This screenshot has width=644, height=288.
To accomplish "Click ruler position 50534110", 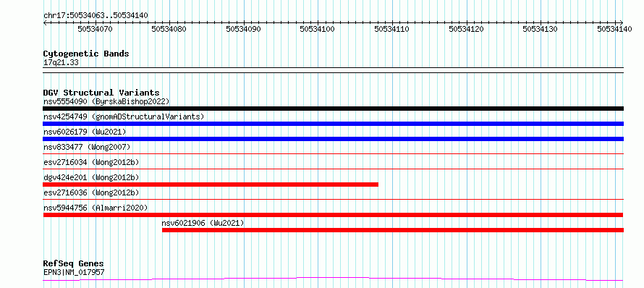I will pyautogui.click(x=391, y=29).
